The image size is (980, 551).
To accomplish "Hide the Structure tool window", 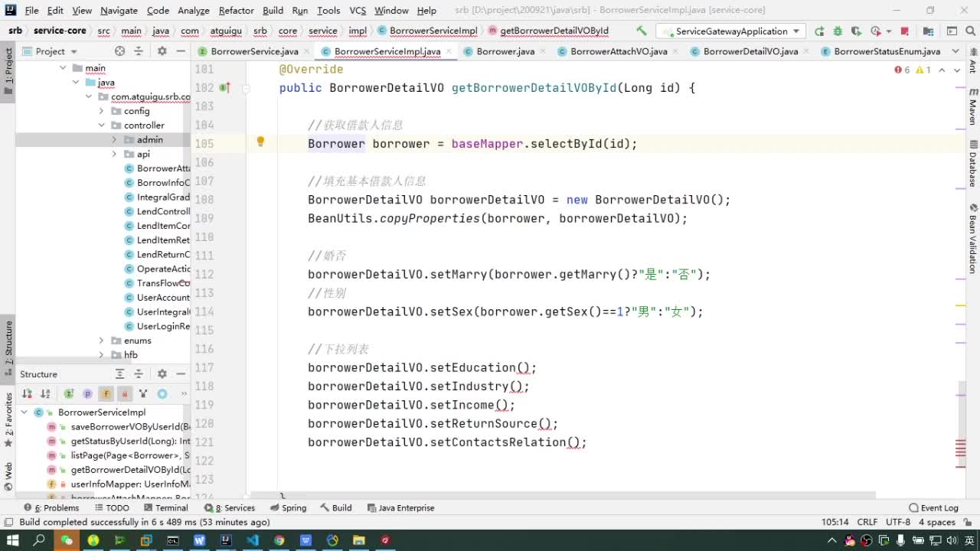I will click(181, 374).
